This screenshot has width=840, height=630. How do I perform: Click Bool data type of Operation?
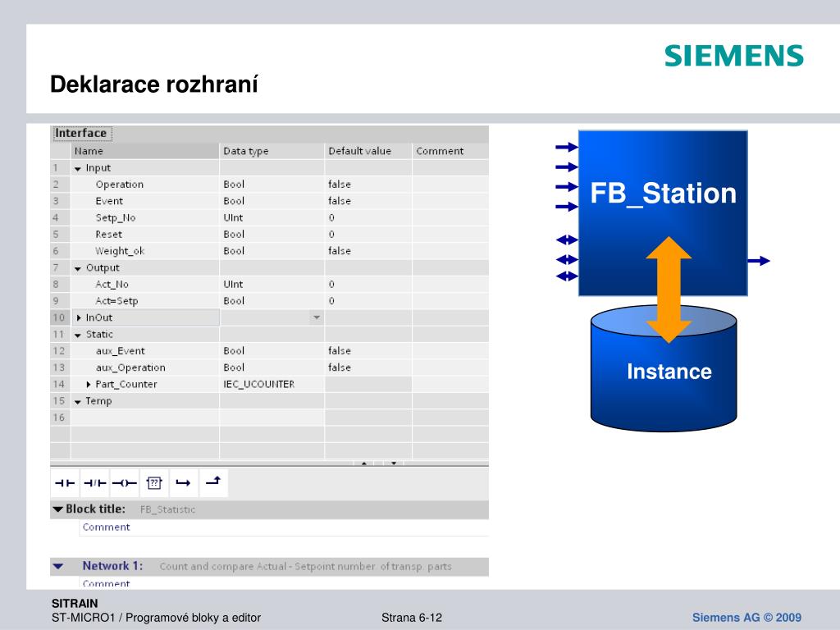[272, 185]
